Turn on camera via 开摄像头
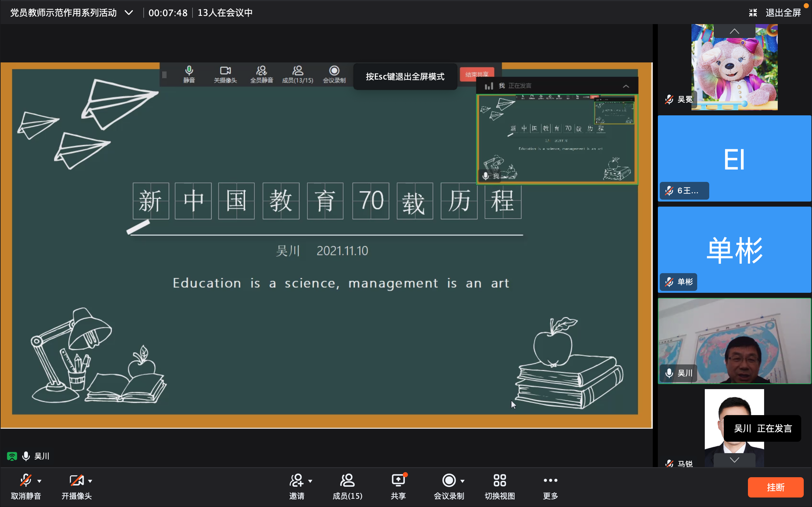 tap(76, 480)
